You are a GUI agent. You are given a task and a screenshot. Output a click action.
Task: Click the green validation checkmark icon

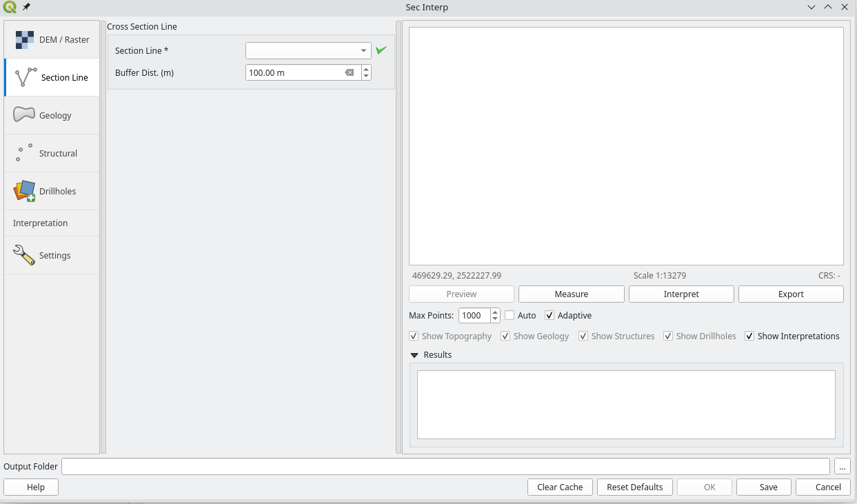381,50
